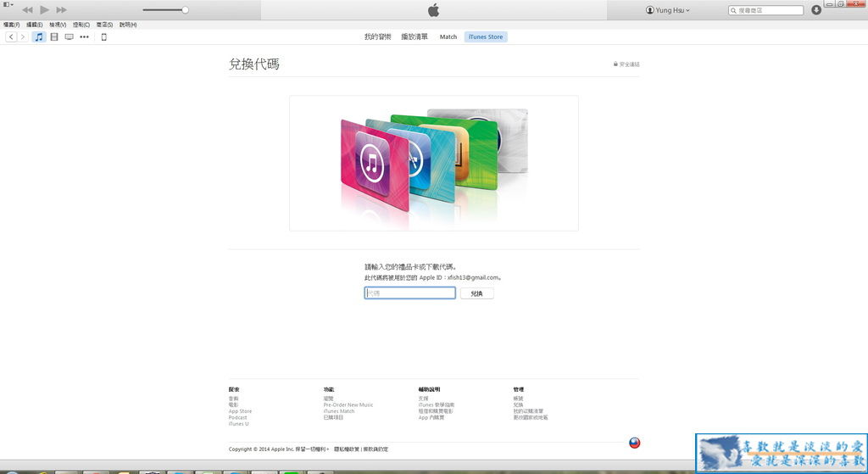868x474 pixels.
Task: Click the Apple logo in the top bar
Action: [x=433, y=10]
